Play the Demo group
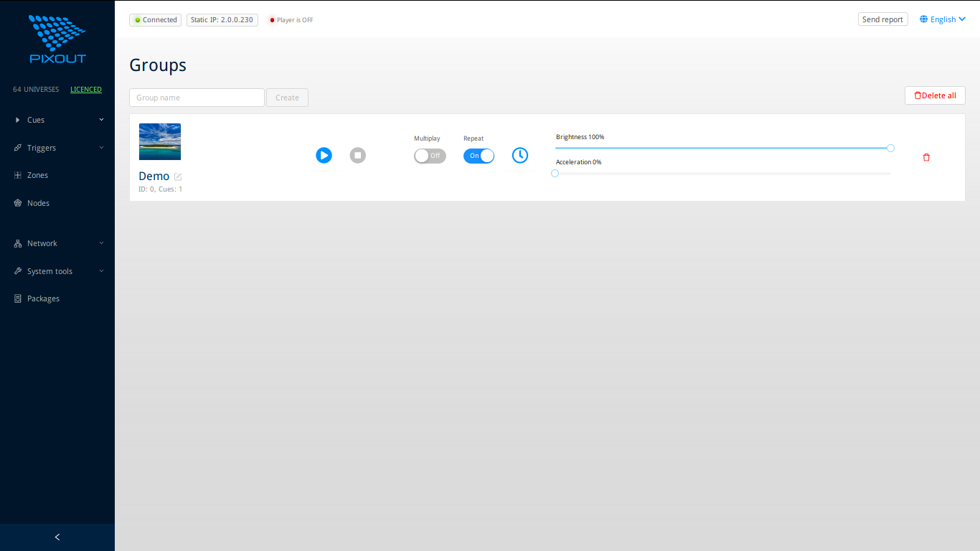Viewport: 980px width, 551px height. (324, 155)
